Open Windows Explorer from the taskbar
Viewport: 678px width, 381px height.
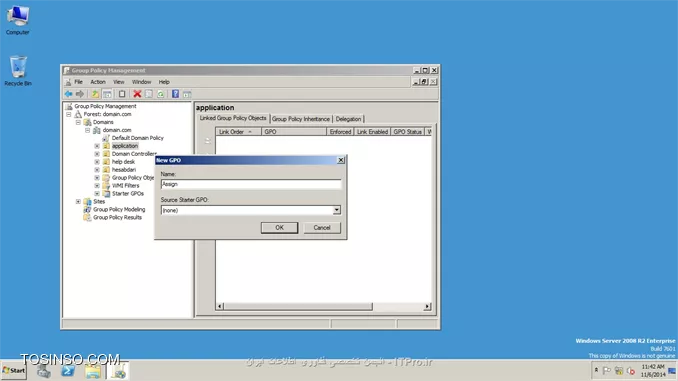(93, 371)
